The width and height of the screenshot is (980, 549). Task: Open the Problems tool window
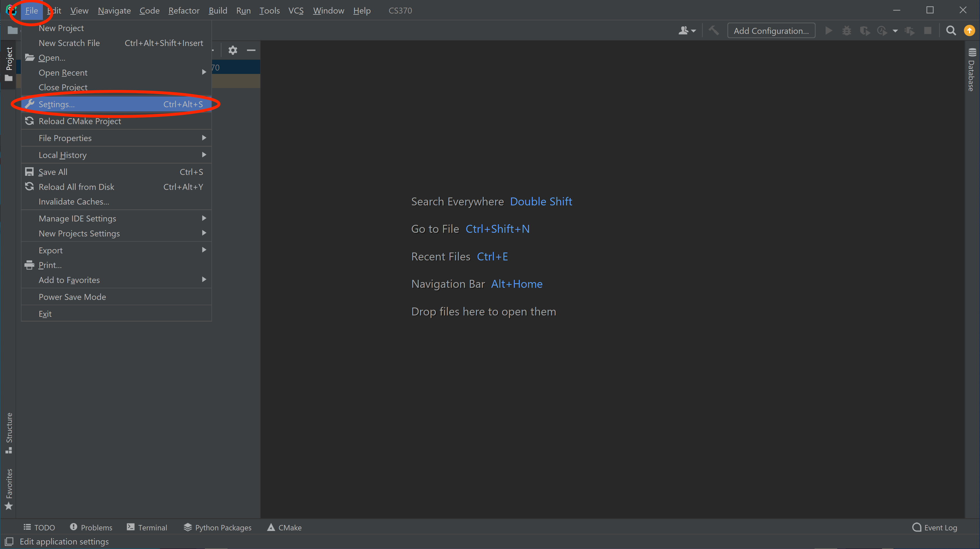[91, 527]
